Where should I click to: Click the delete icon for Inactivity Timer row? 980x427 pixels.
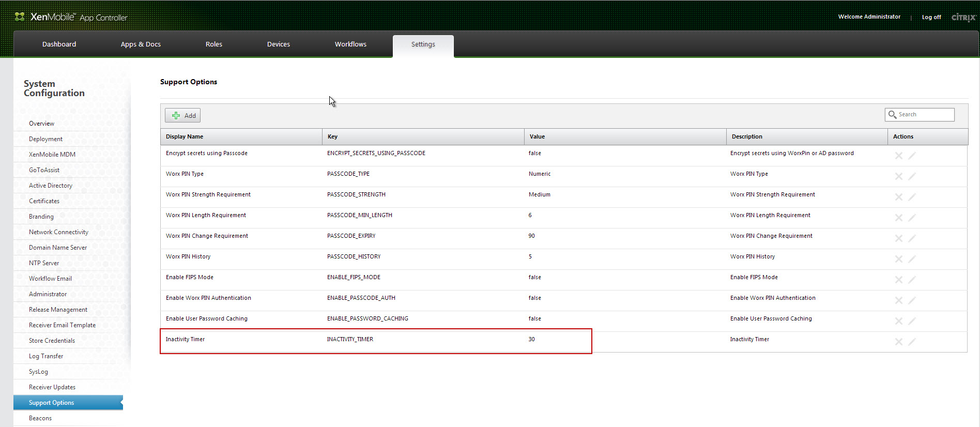(x=898, y=342)
